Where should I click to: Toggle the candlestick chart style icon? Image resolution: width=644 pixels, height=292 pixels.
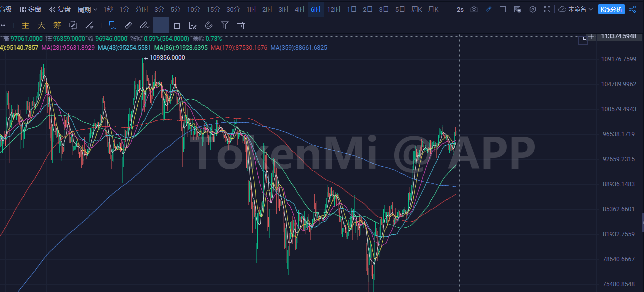161,25
